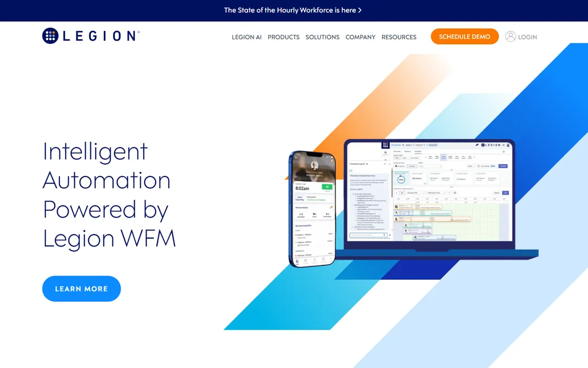Click the Legion logo
The height and width of the screenshot is (368, 588).
(91, 36)
